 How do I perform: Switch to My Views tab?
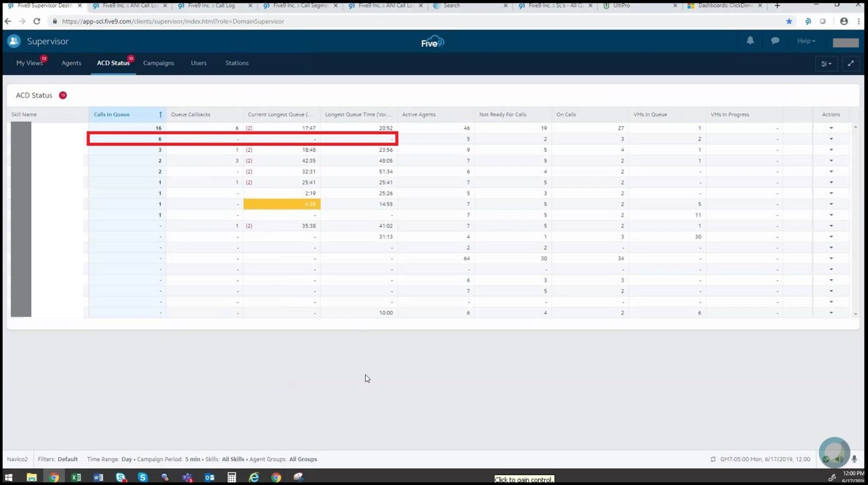coord(29,63)
